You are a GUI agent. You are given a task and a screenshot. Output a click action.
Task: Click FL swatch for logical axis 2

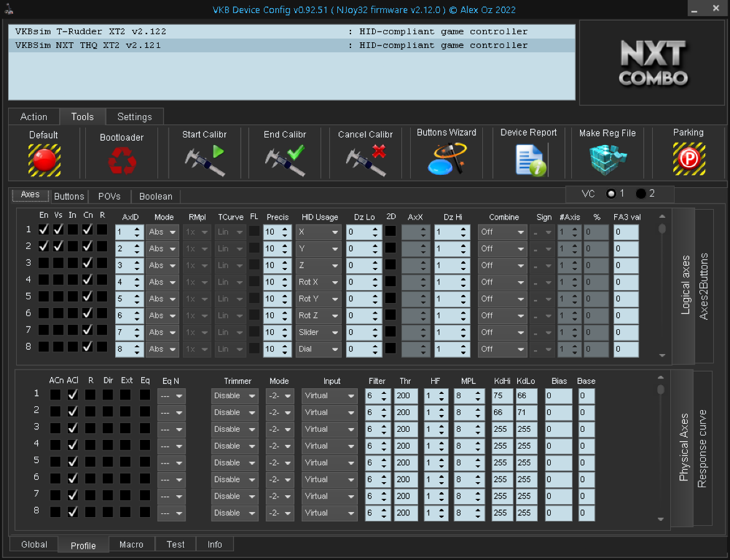254,248
